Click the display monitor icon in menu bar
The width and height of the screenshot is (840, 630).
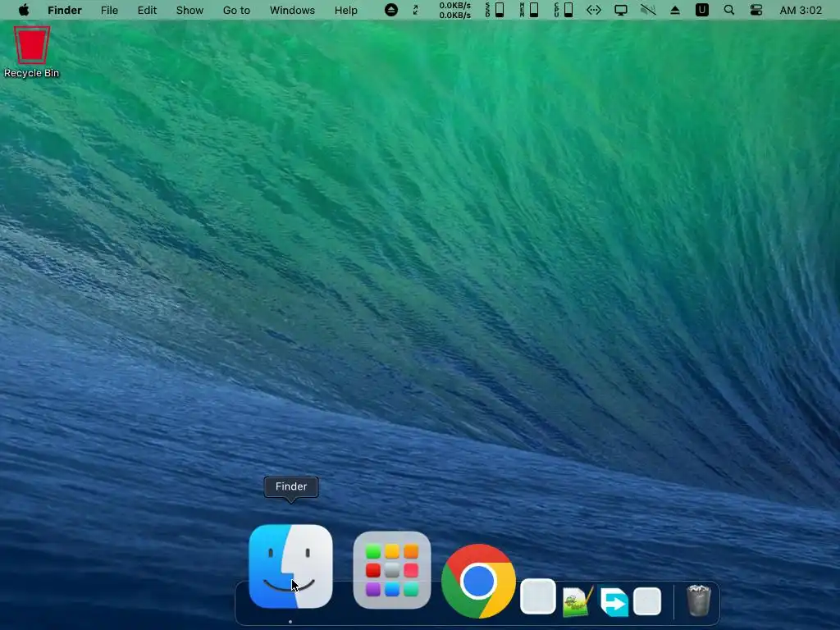[621, 10]
